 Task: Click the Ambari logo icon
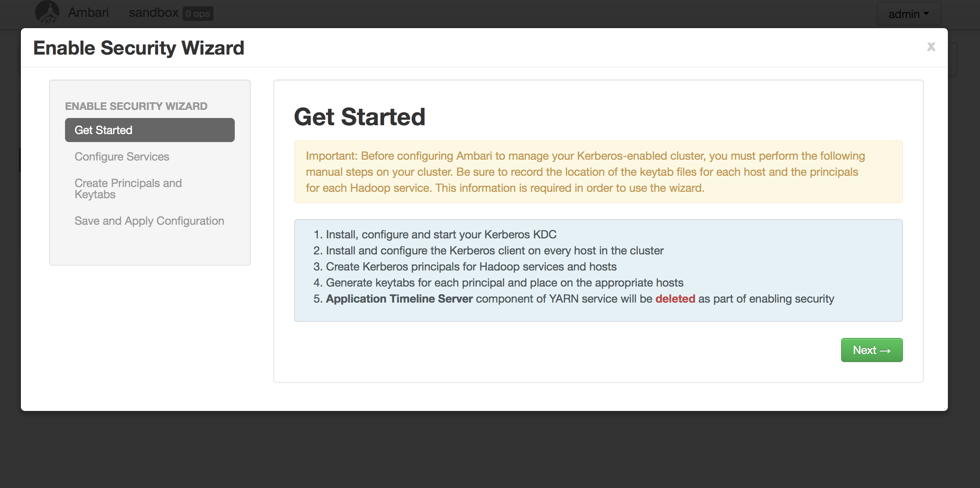[47, 12]
